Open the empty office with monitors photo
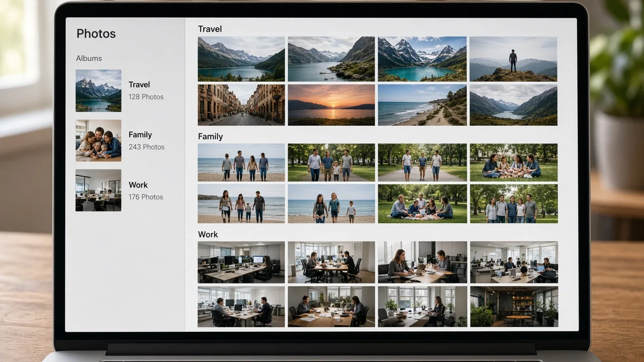644x362 pixels. pyautogui.click(x=241, y=262)
